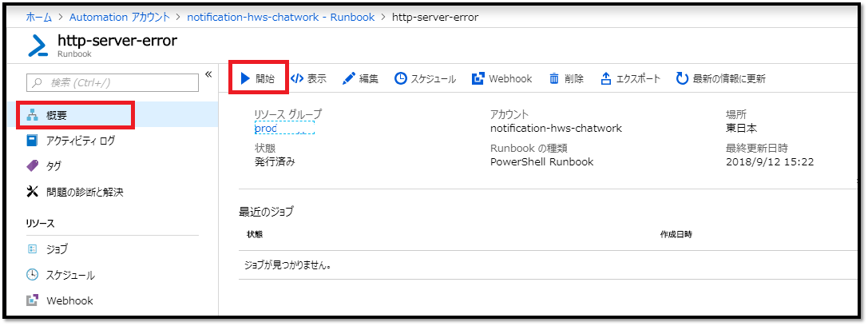This screenshot has width=868, height=326.
Task: Click the http-server-error runbook PowerShell icon
Action: pyautogui.click(x=39, y=46)
